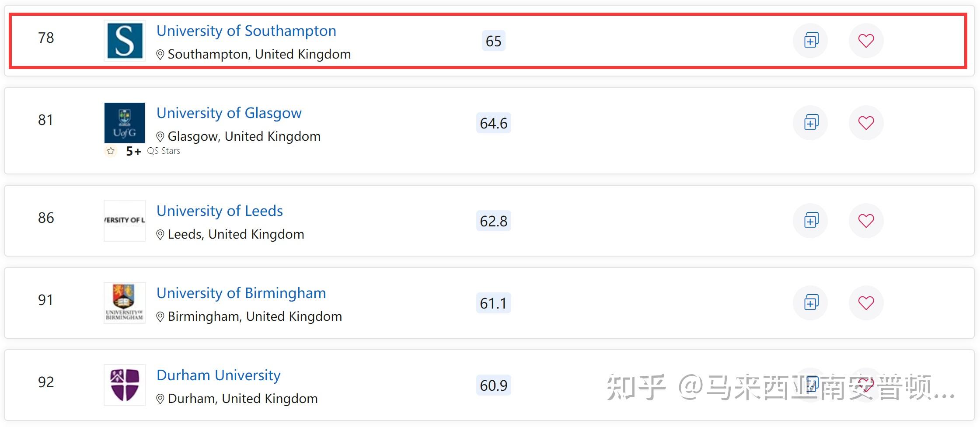Click the Southampton S logo thumbnail
980x427 pixels.
tap(125, 41)
